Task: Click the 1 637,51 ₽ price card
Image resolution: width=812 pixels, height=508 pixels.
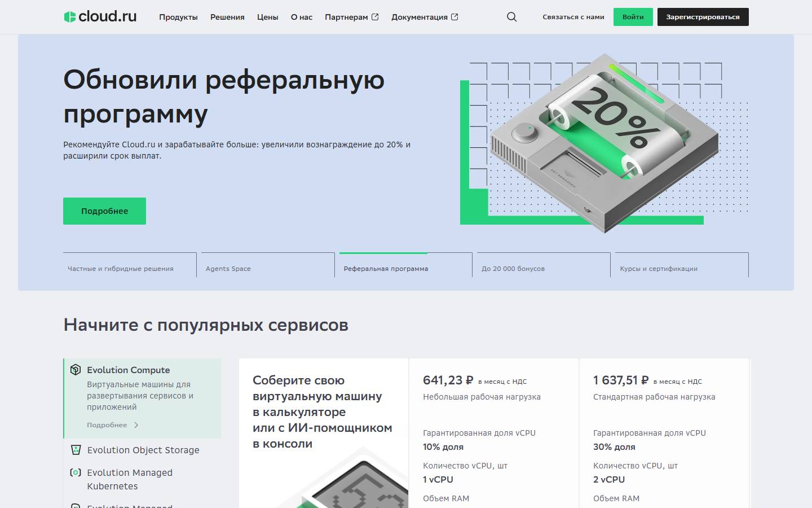Action: [664, 433]
